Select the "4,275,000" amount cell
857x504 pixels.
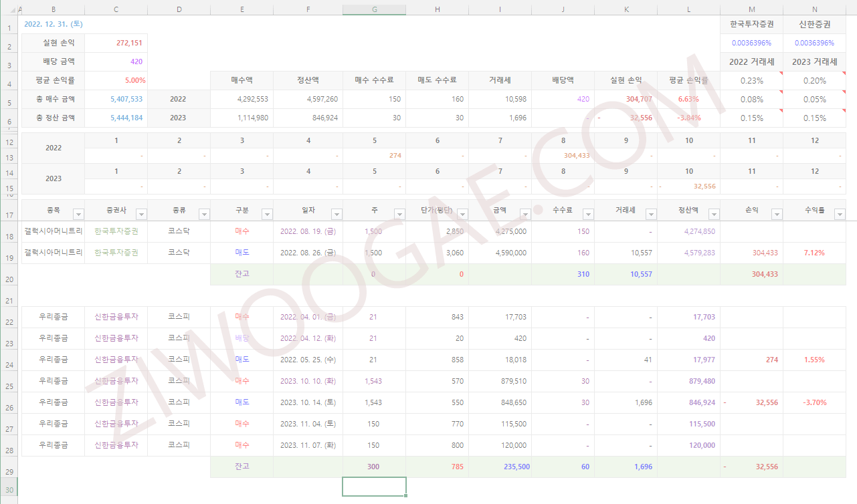point(500,232)
